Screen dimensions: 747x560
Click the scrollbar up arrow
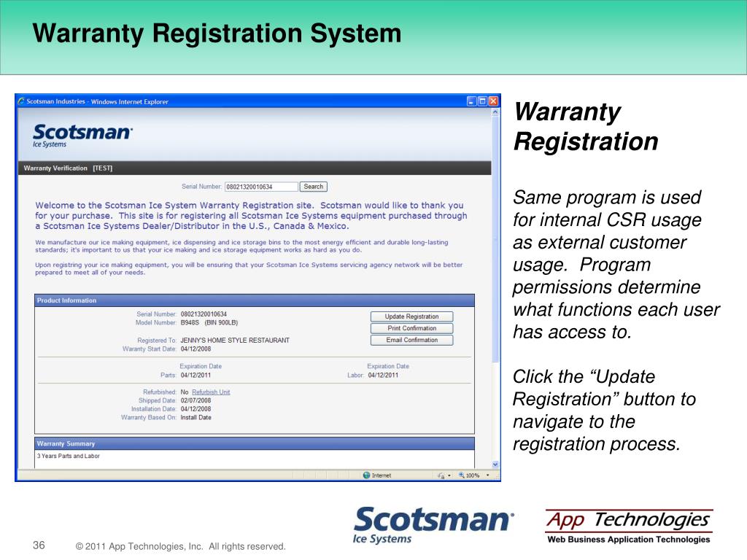coord(495,112)
